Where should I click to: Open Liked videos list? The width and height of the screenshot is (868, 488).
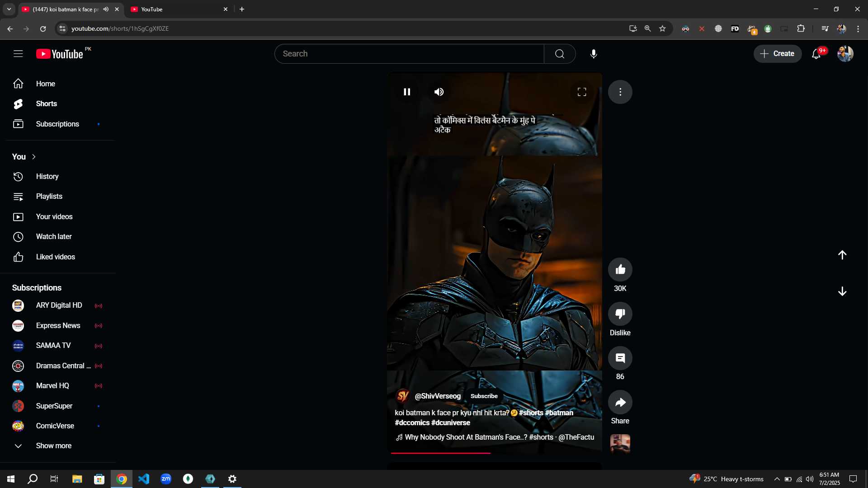[x=57, y=257]
